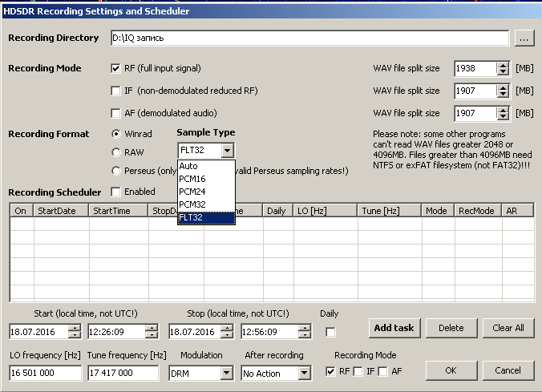Collapse the Sample Type dropdown arrow
The image size is (542, 392).
(x=228, y=151)
